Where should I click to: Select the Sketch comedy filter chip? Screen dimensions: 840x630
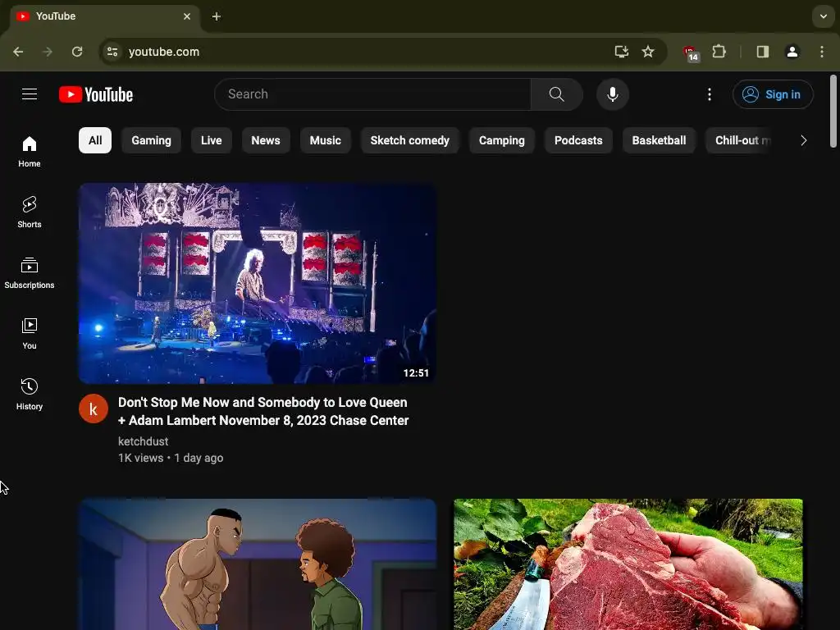410,140
